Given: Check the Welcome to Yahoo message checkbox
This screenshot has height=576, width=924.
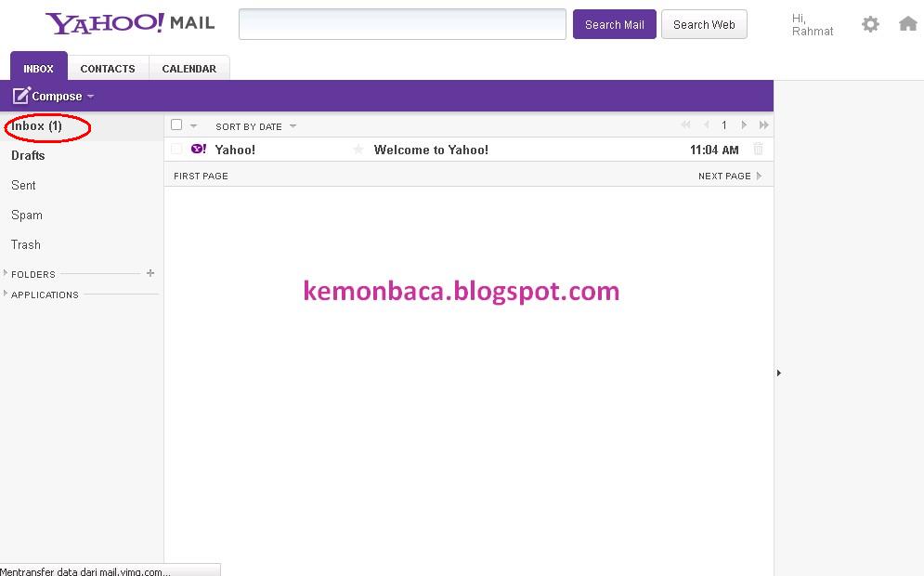Looking at the screenshot, I should click(x=176, y=150).
